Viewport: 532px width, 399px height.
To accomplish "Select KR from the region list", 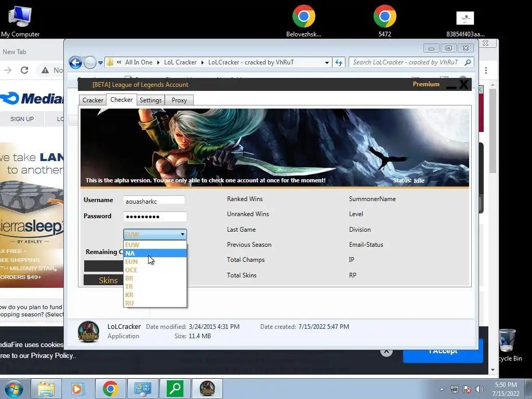I will click(155, 295).
